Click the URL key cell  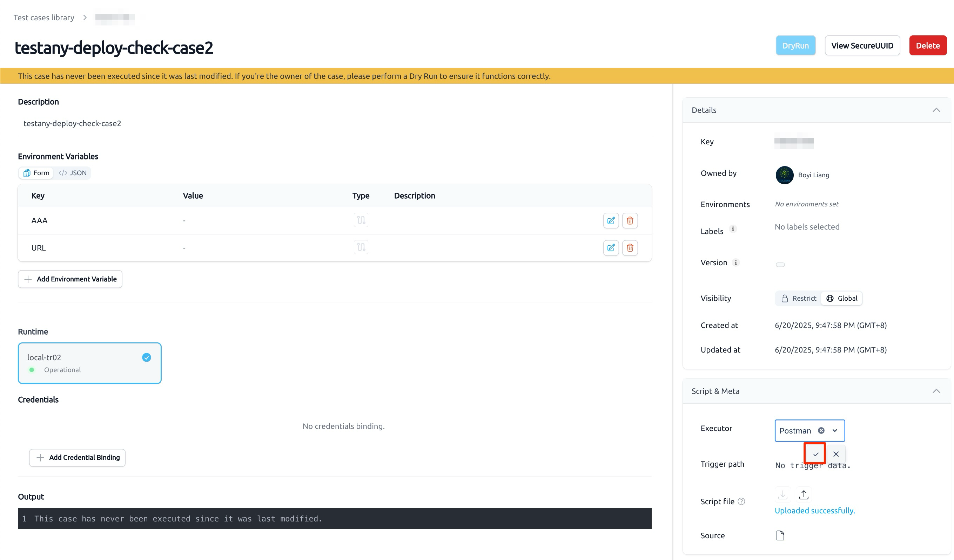click(x=38, y=248)
